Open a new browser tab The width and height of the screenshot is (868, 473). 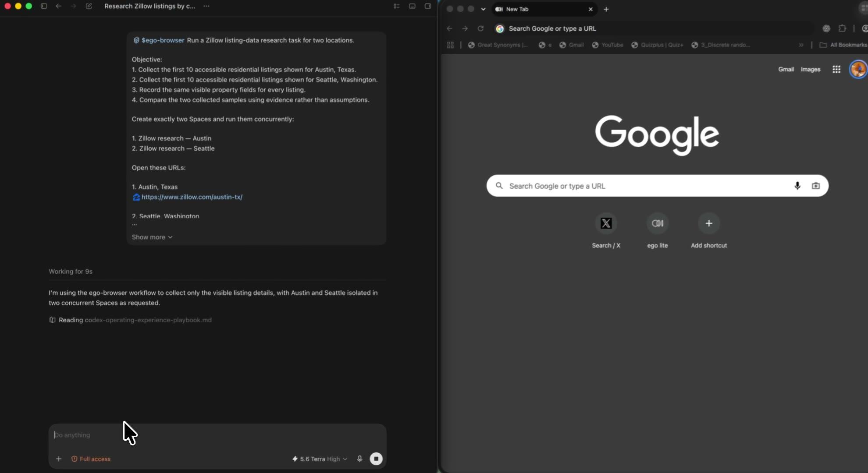tap(606, 9)
